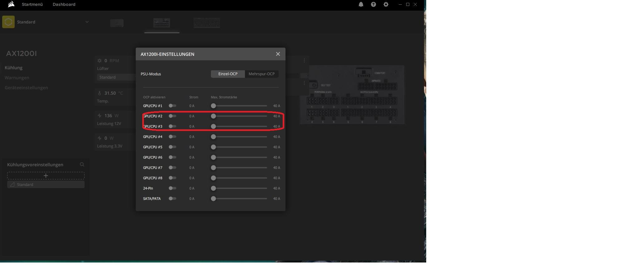Maximize the iCUE window
This screenshot has height=270, width=644.
pos(407,4)
